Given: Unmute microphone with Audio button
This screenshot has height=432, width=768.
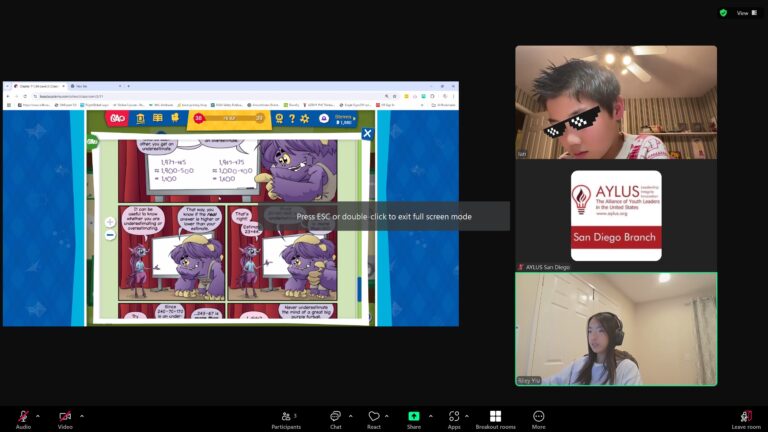Looking at the screenshot, I should [23, 419].
